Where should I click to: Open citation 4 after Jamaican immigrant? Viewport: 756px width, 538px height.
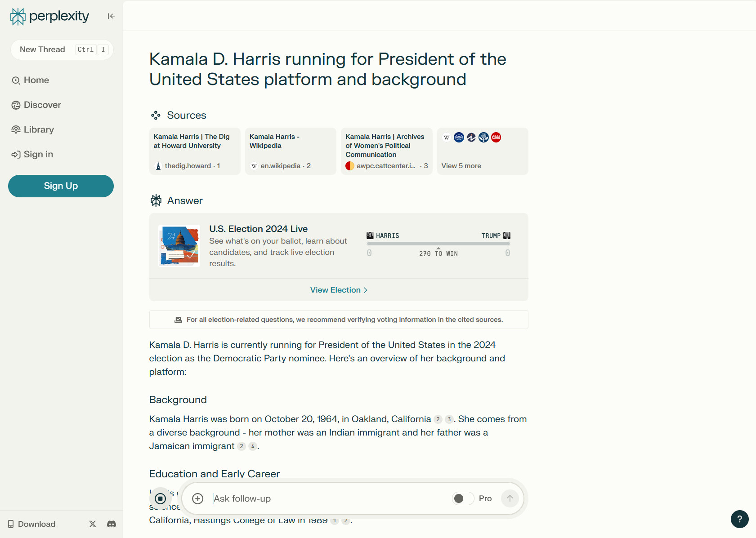point(253,446)
